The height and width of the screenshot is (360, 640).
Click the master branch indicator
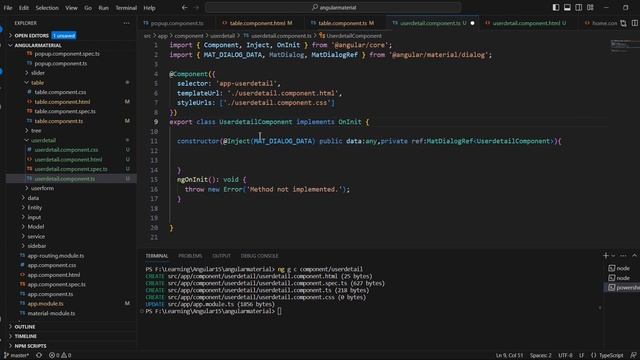tap(17, 355)
